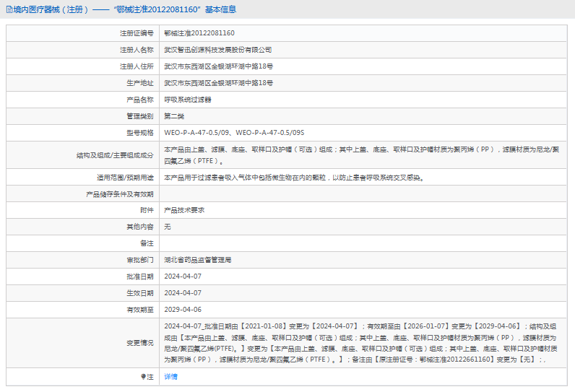Screen dimensions: 575x392
Task: Click the 注册证编号 row label
Action: 137,33
